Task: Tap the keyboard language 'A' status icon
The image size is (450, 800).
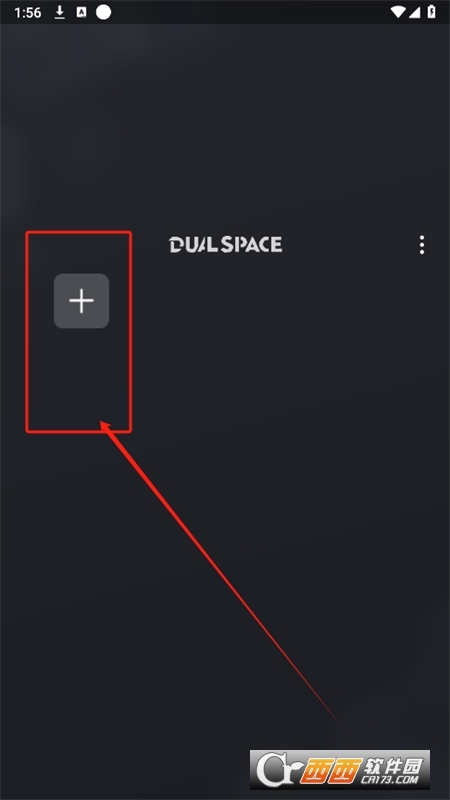Action: tap(81, 12)
